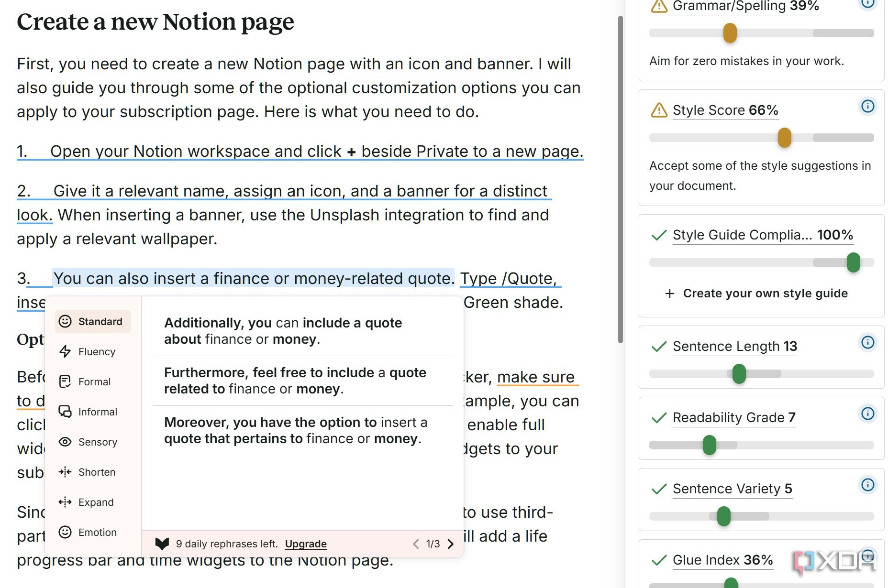Viewport: 888px width, 588px height.
Task: Click the Sentence Variety checkmark icon
Action: (659, 489)
